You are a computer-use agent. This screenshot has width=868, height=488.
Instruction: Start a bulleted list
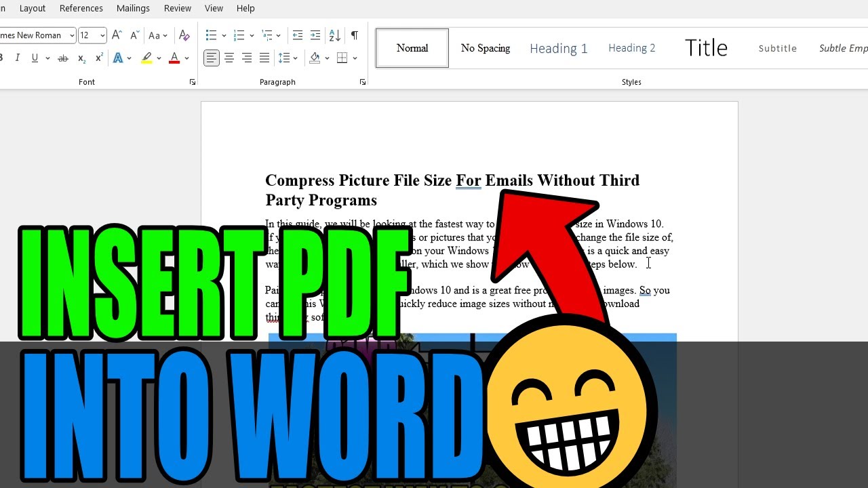(x=211, y=35)
